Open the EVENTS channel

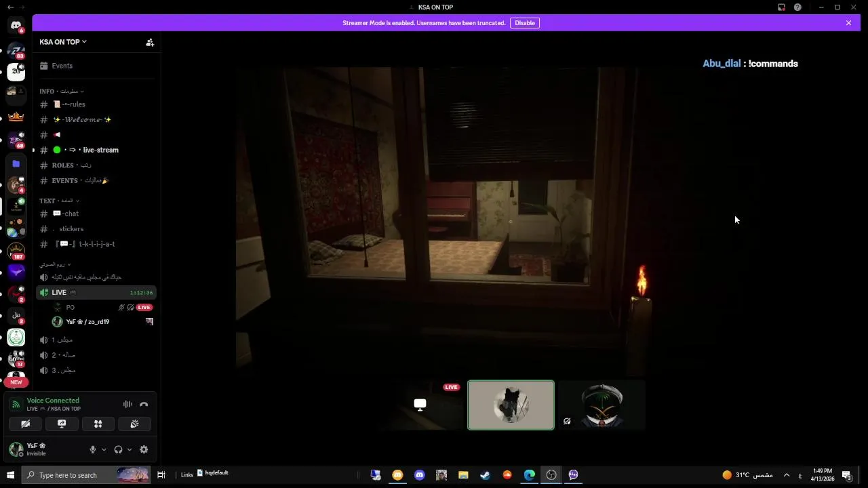[96, 180]
